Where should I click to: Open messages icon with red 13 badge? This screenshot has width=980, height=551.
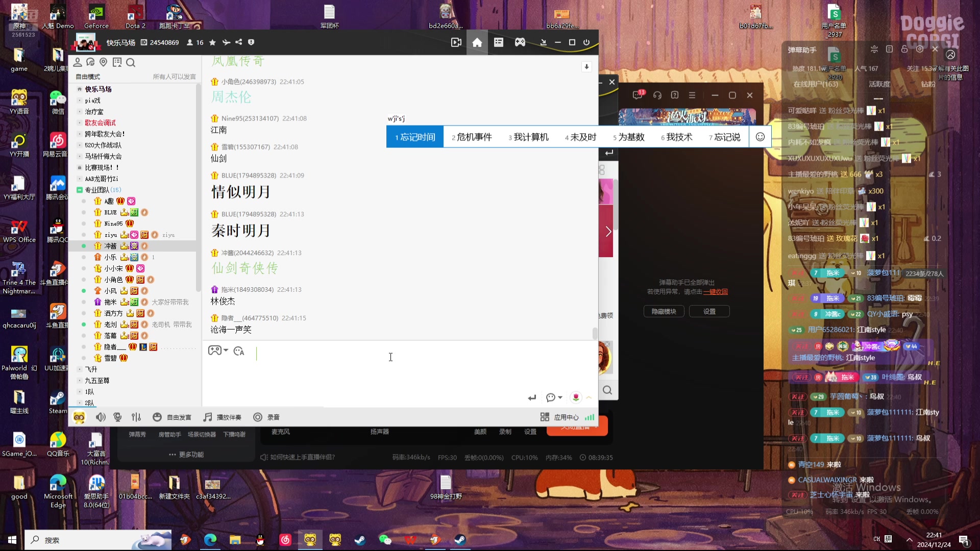coord(639,95)
